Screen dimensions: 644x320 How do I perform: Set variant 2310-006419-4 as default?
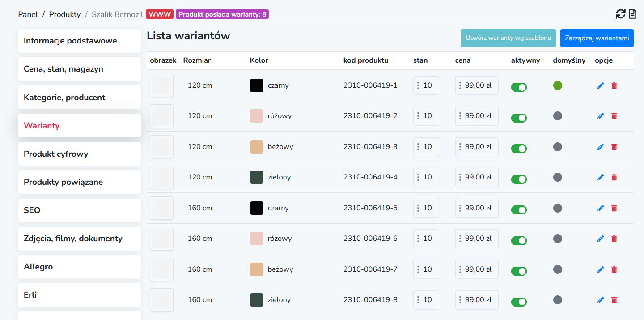click(x=558, y=177)
